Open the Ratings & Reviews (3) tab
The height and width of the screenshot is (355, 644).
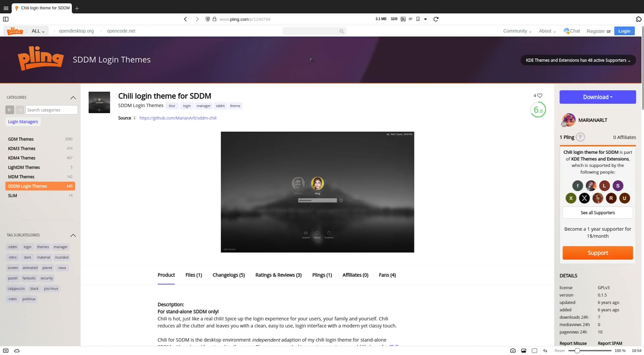[x=278, y=275]
